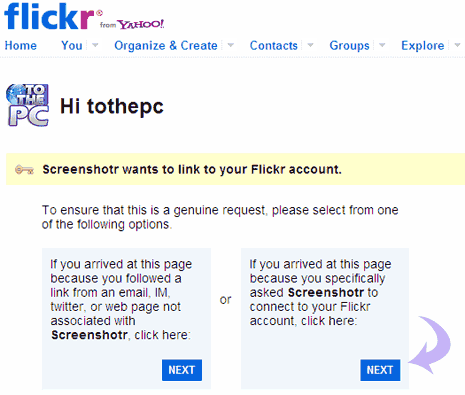This screenshot has width=465, height=395.
Task: Open the Groups menu link
Action: pos(349,45)
